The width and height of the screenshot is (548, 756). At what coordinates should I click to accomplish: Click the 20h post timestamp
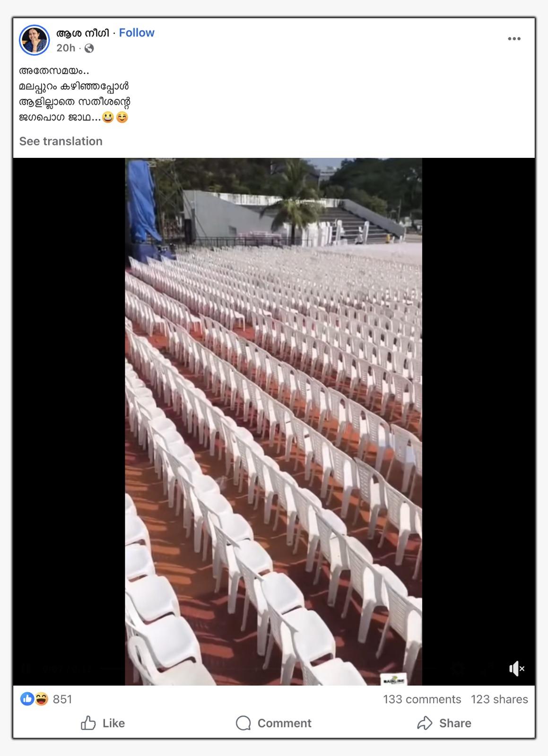coord(66,48)
